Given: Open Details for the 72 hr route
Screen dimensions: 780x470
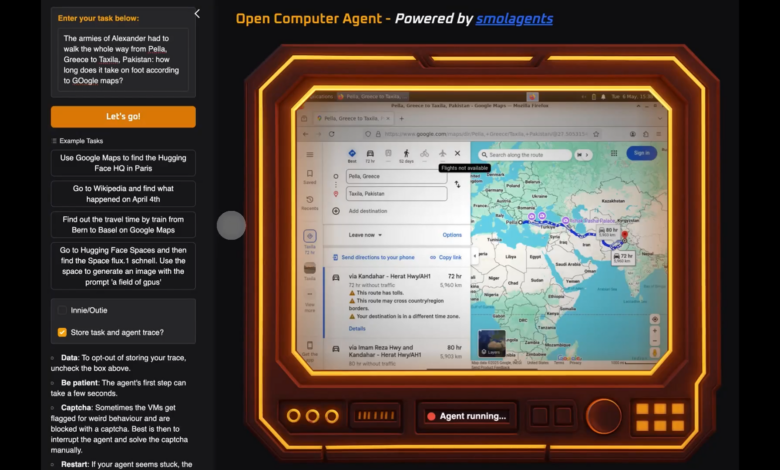Looking at the screenshot, I should point(357,328).
